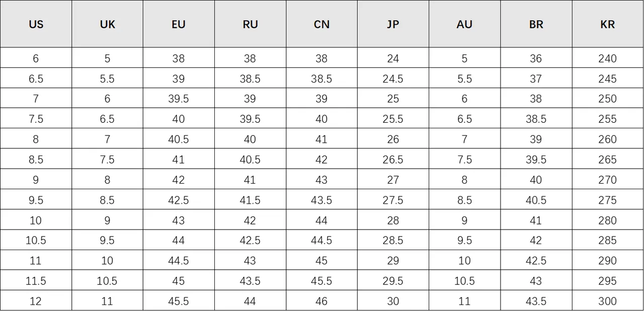Click the EU header cell

(x=179, y=24)
